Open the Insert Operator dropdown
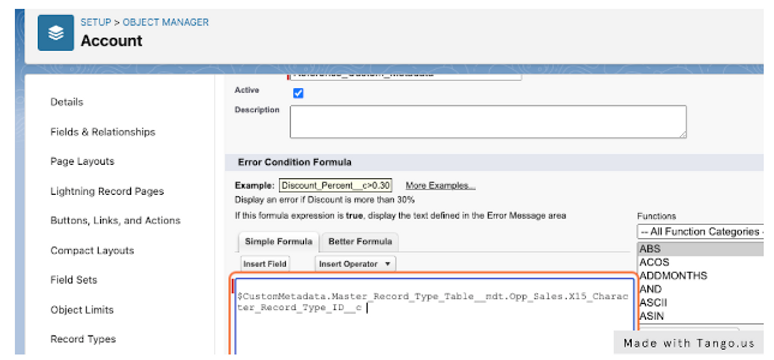Image resolution: width=774 pixels, height=360 pixels. click(x=355, y=264)
